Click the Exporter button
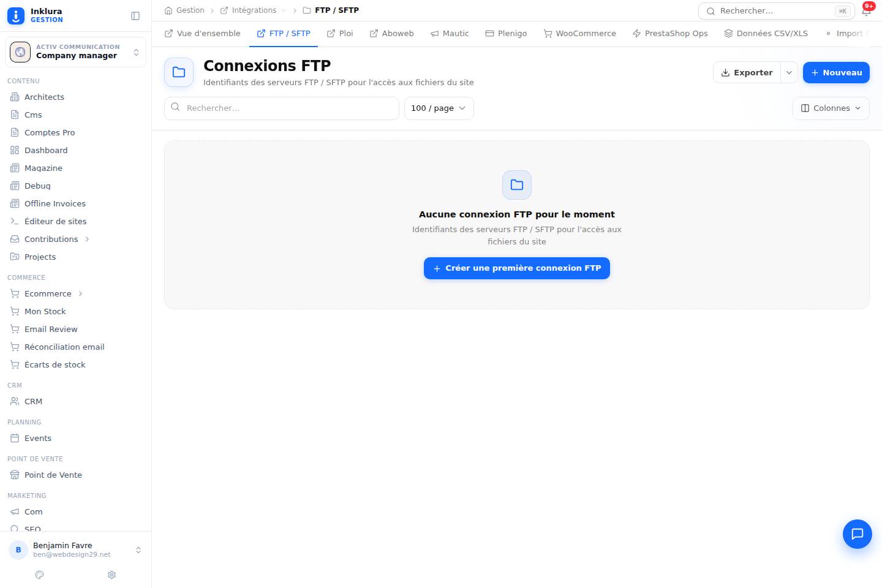The image size is (882, 588). tap(747, 72)
